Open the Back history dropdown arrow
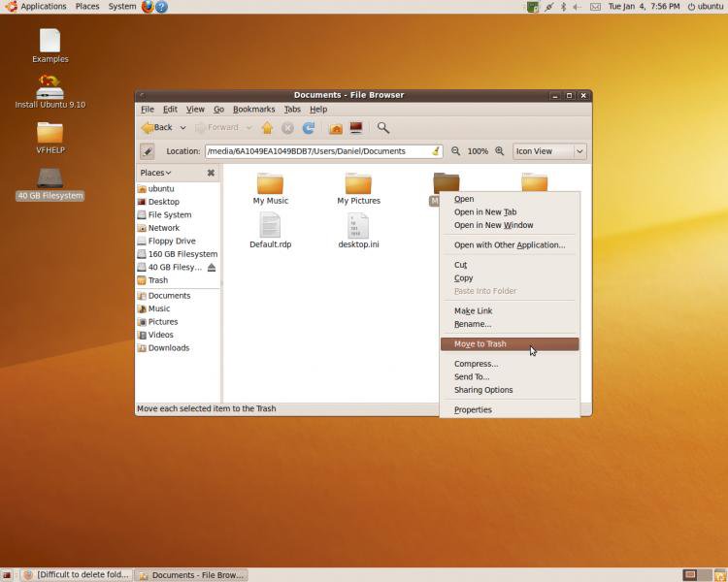The height and width of the screenshot is (582, 728). (182, 128)
